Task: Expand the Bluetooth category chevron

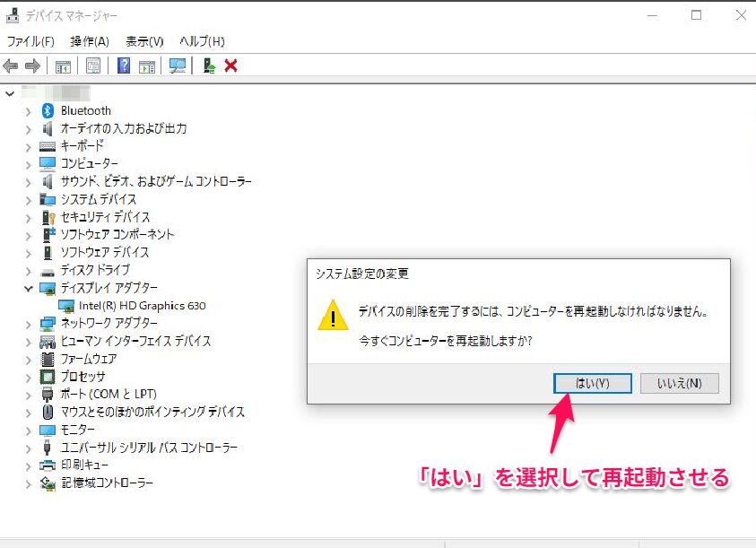Action: (x=28, y=111)
